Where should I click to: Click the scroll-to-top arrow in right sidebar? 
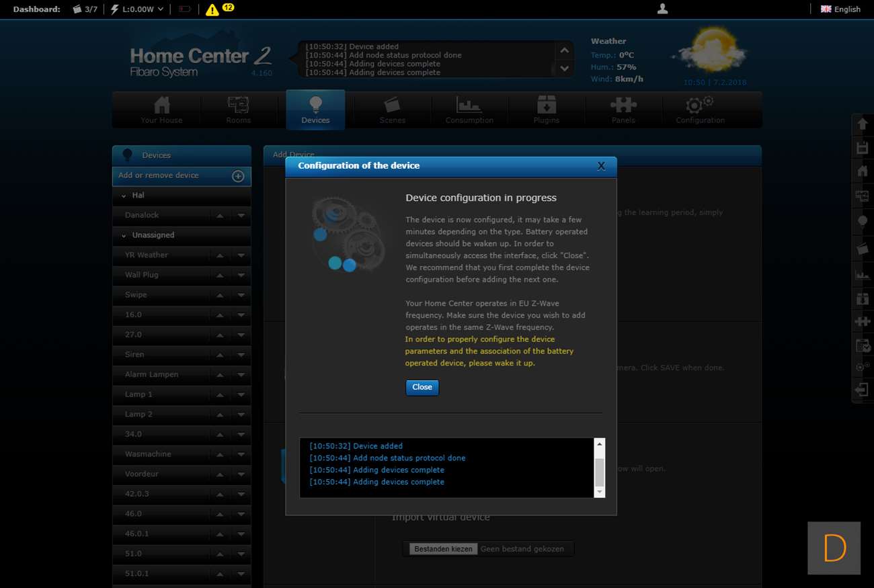(x=862, y=124)
